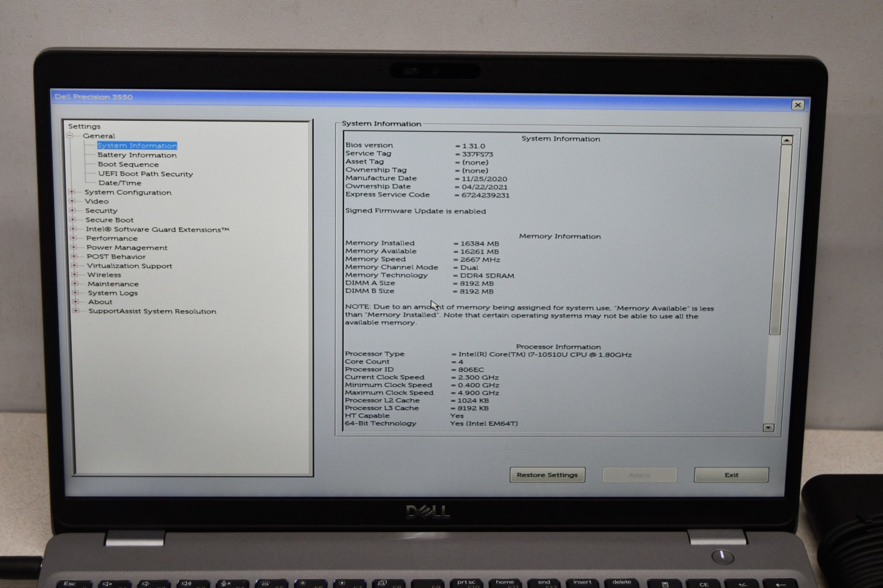Viewport: 883px width, 588px height.
Task: Click the Memory Installed 16384 MB value
Action: click(x=480, y=244)
